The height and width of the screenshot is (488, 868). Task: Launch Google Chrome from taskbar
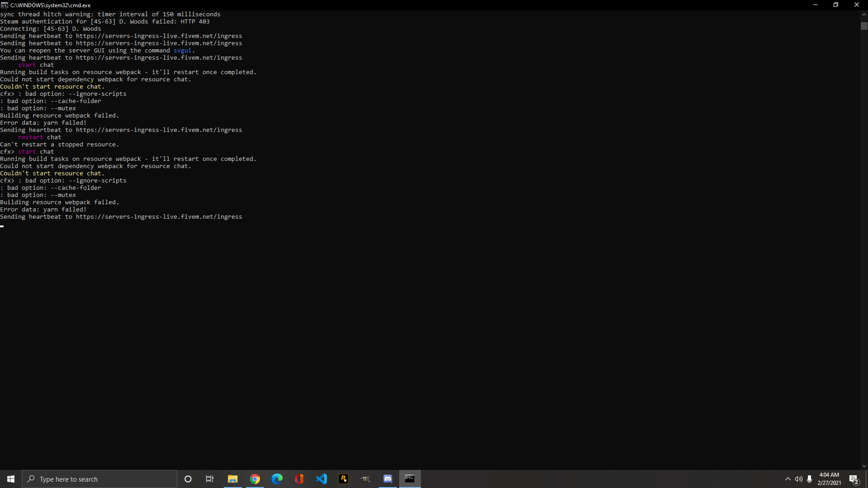(x=255, y=479)
